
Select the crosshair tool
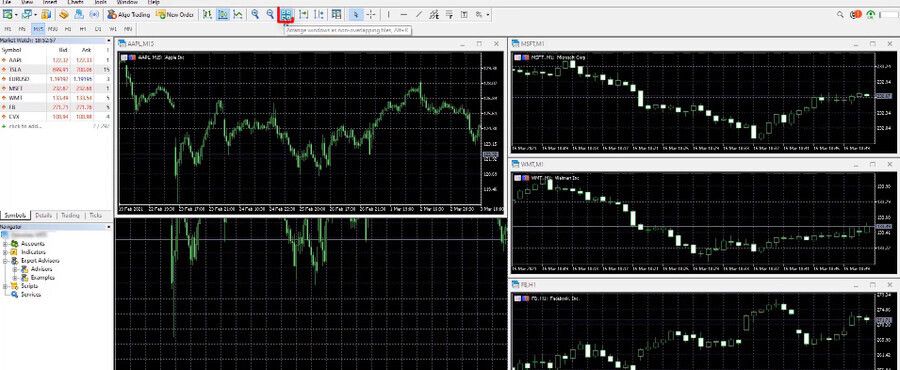(371, 14)
